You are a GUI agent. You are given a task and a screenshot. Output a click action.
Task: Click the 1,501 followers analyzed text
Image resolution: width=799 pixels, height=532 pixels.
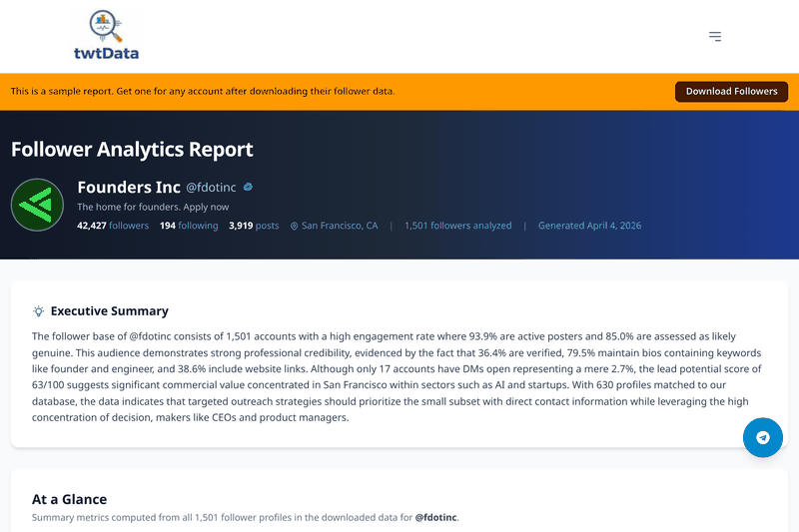click(x=458, y=226)
